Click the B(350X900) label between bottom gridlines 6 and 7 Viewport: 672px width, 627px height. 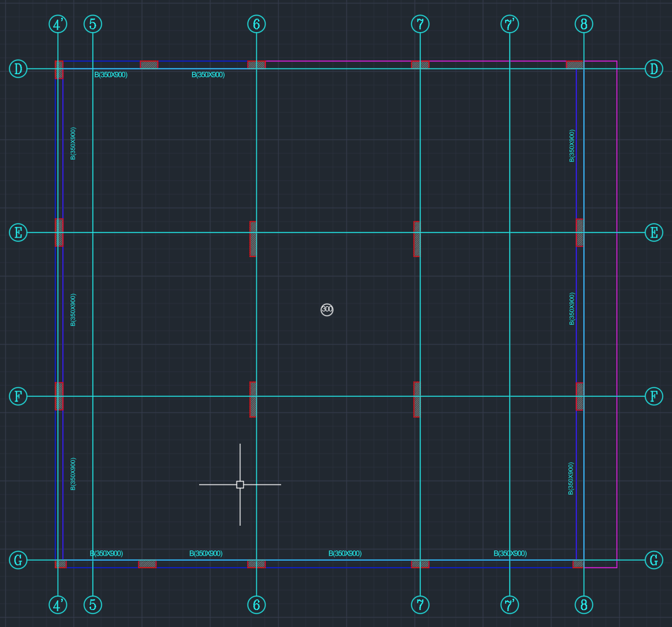pos(345,553)
